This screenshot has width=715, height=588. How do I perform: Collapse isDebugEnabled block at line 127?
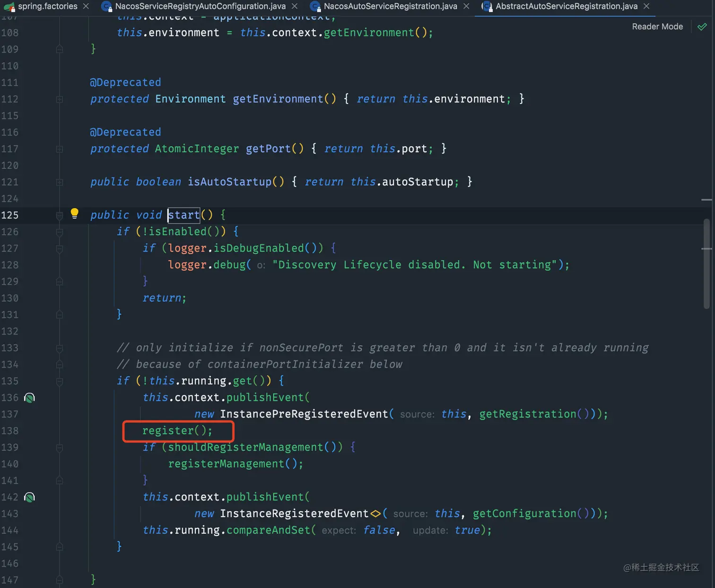59,249
